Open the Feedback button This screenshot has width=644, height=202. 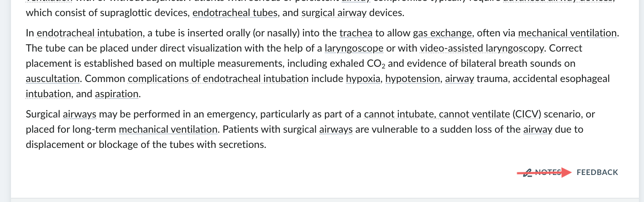(x=597, y=172)
